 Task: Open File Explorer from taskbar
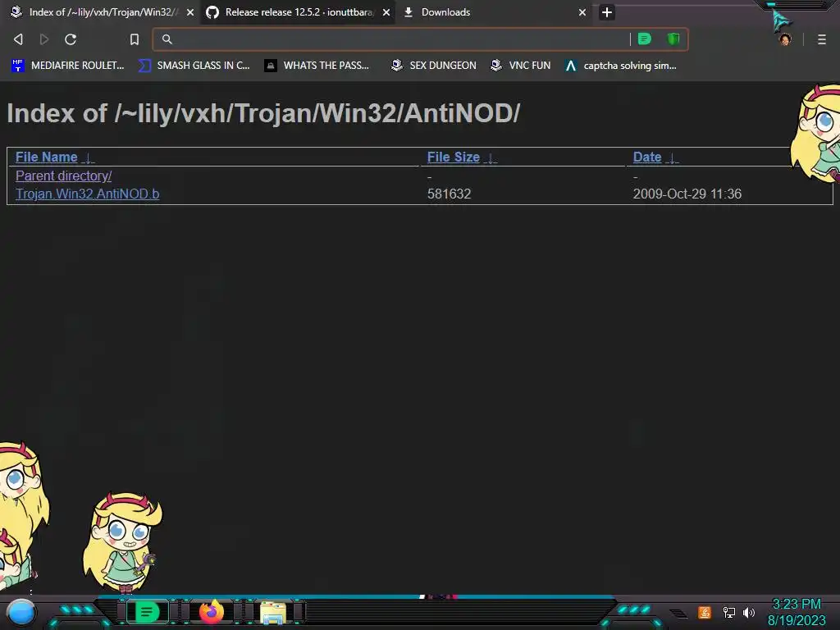coord(273,612)
